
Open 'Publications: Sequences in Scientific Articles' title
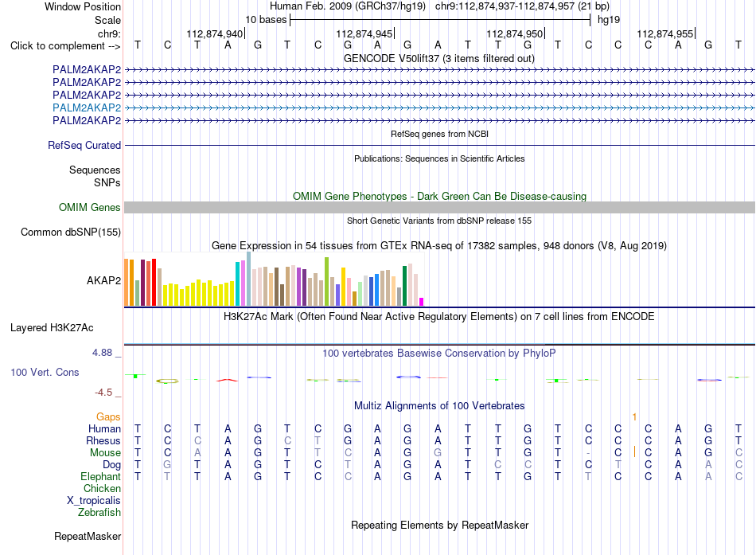coord(439,158)
